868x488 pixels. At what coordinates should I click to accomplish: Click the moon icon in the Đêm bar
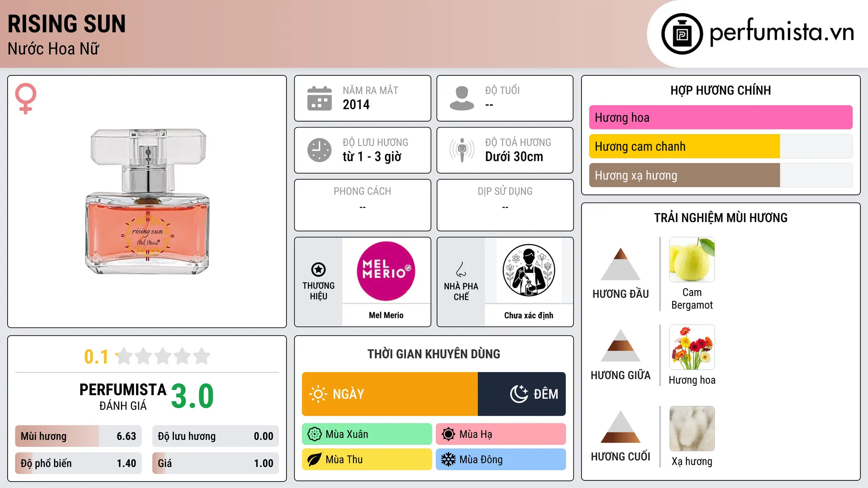coord(519,394)
